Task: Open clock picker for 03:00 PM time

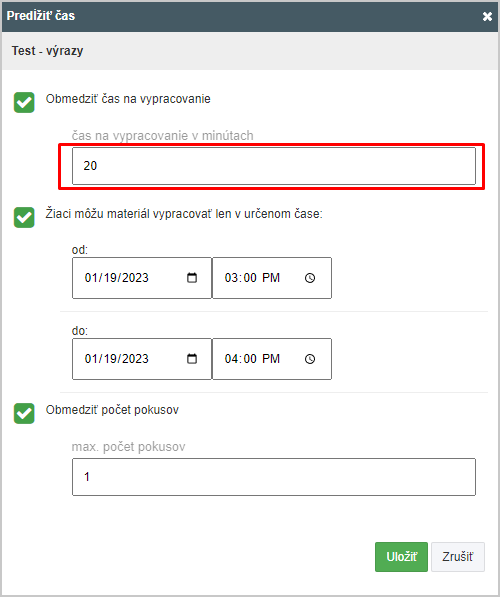Action: click(x=310, y=278)
